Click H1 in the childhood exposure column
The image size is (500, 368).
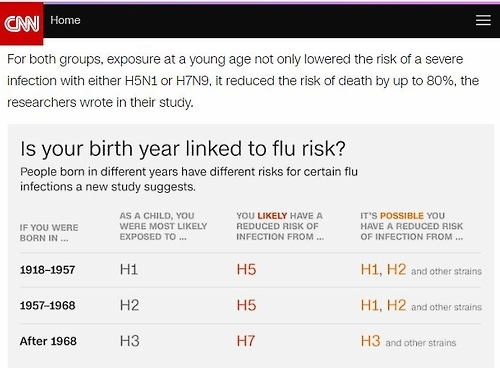click(129, 269)
